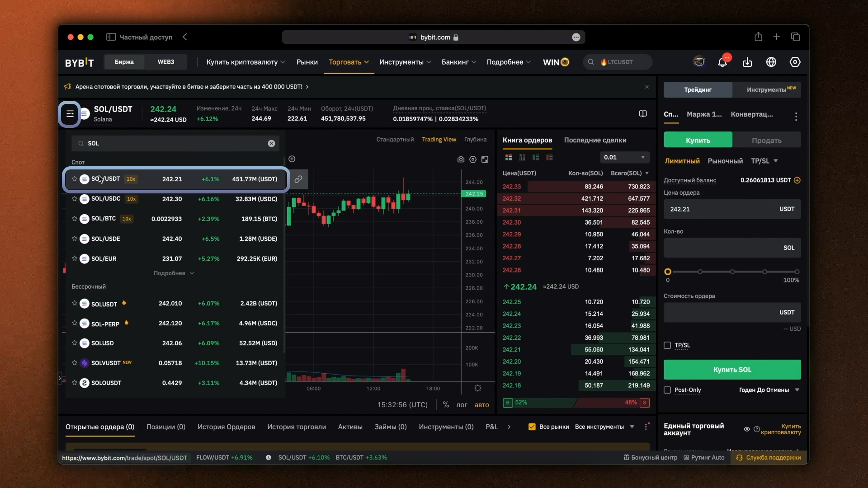The image size is (868, 488).
Task: Open the Рыночный order tab
Action: point(725,161)
